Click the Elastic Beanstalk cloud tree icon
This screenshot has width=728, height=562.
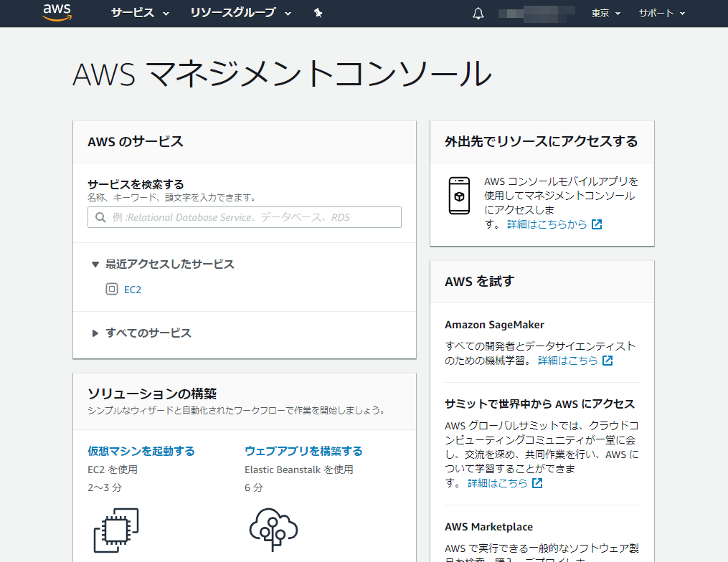click(273, 530)
